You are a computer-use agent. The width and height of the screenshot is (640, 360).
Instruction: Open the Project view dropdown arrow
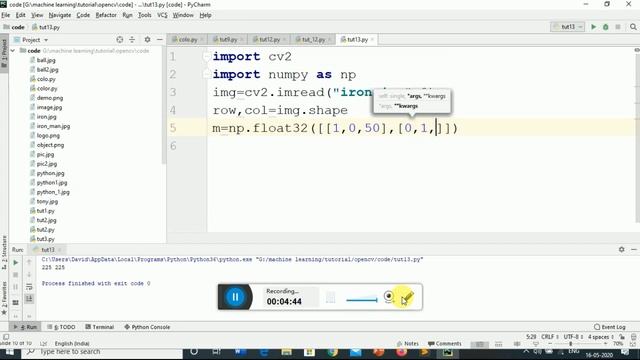pyautogui.click(x=46, y=40)
